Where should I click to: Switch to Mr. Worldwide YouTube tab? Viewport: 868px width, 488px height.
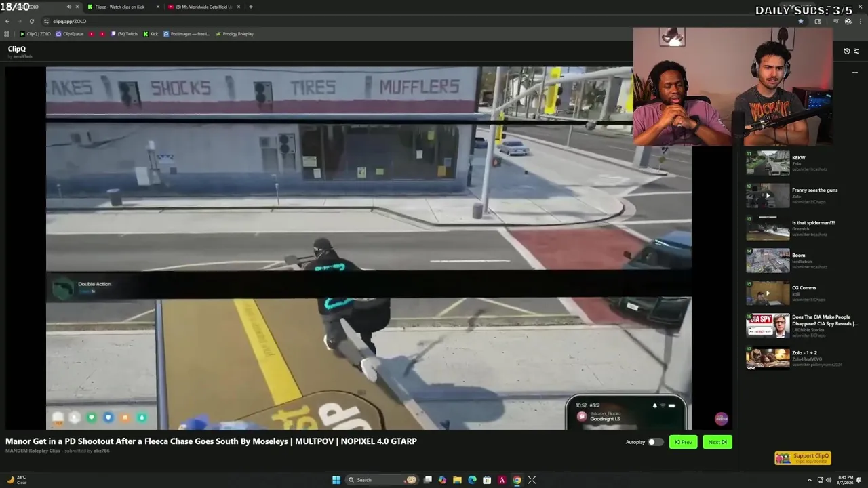[203, 7]
